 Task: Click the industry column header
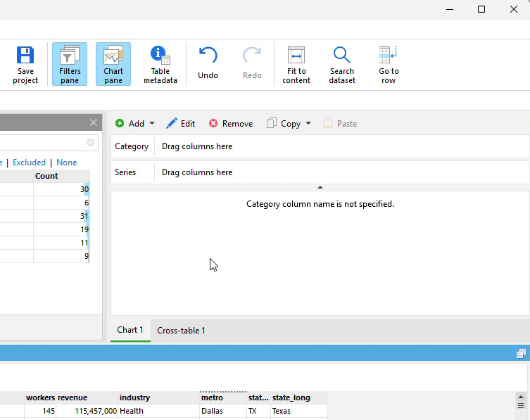[x=158, y=397]
